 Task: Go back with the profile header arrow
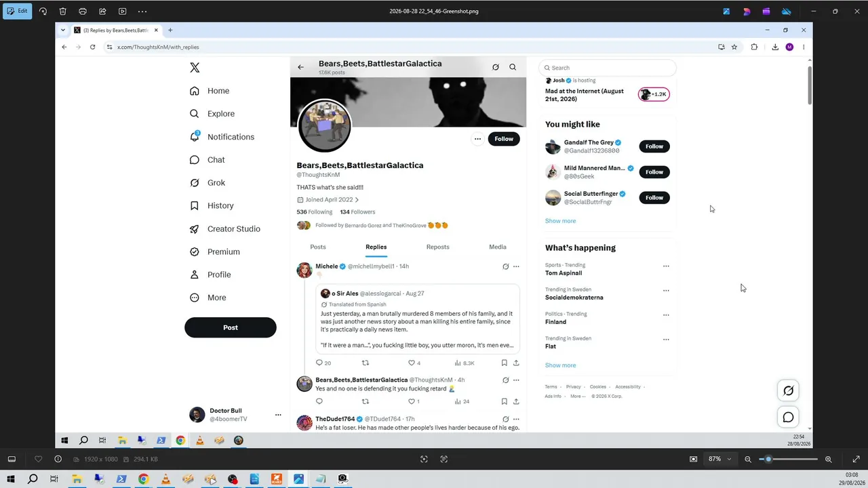(301, 67)
